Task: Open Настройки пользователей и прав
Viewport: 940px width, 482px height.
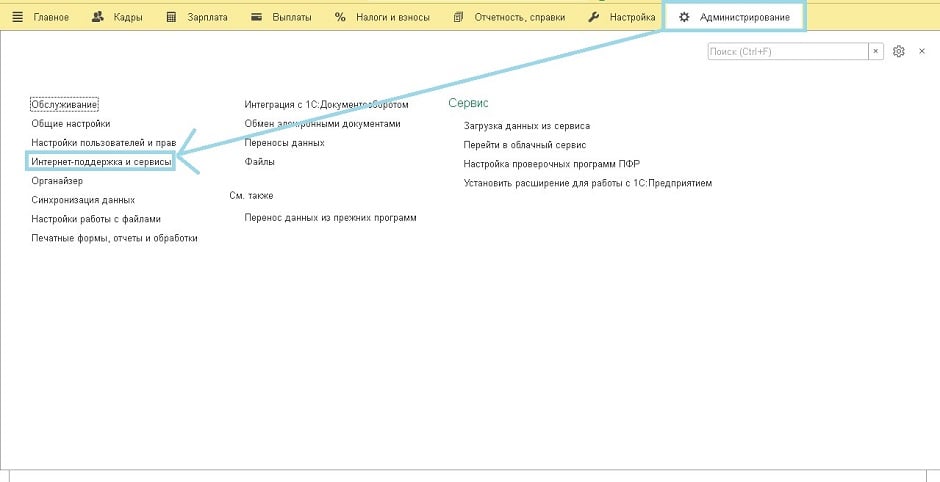Action: click(104, 143)
